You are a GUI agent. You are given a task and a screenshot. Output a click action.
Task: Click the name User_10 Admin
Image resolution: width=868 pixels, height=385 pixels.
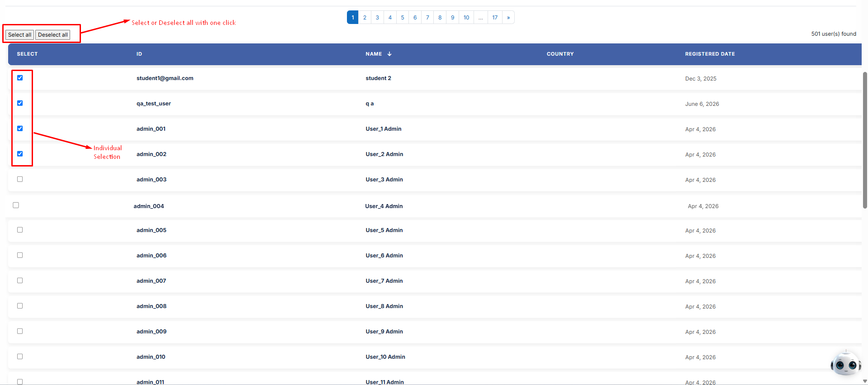click(385, 357)
